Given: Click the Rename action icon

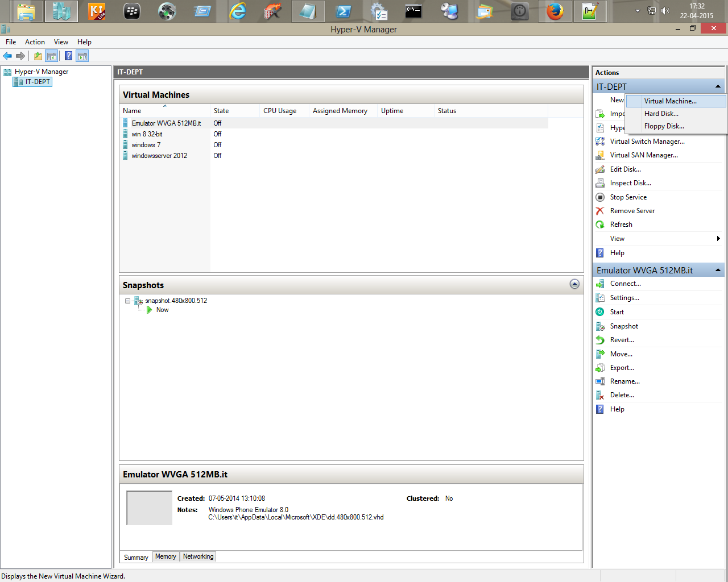Looking at the screenshot, I should pos(600,381).
